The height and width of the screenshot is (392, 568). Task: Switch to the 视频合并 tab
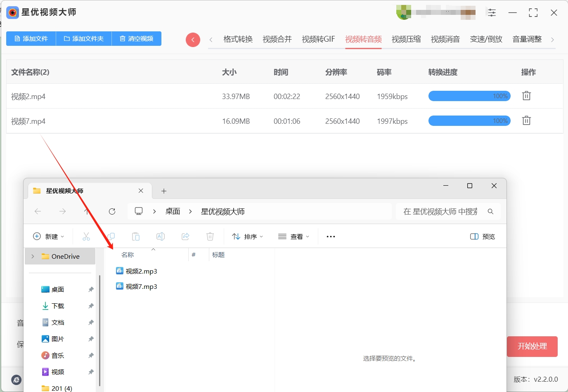click(277, 39)
